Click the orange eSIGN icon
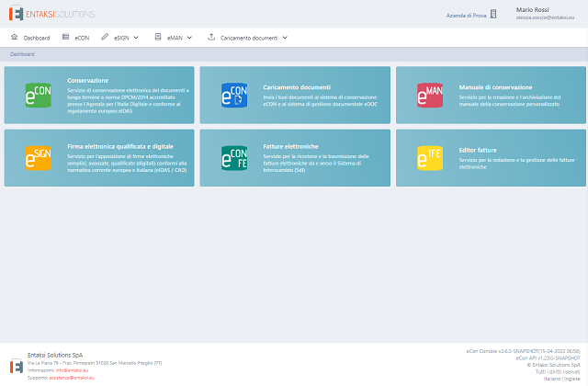Screen dimensions: 588x386 pos(38,158)
